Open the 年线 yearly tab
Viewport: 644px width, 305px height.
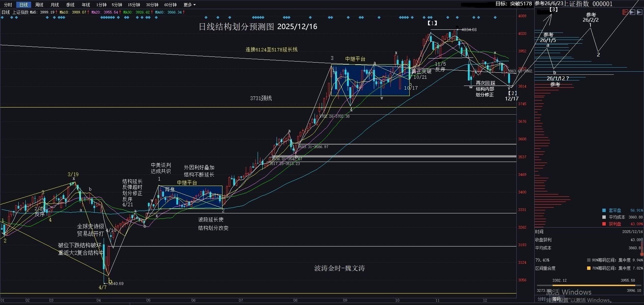pyautogui.click(x=86, y=5)
